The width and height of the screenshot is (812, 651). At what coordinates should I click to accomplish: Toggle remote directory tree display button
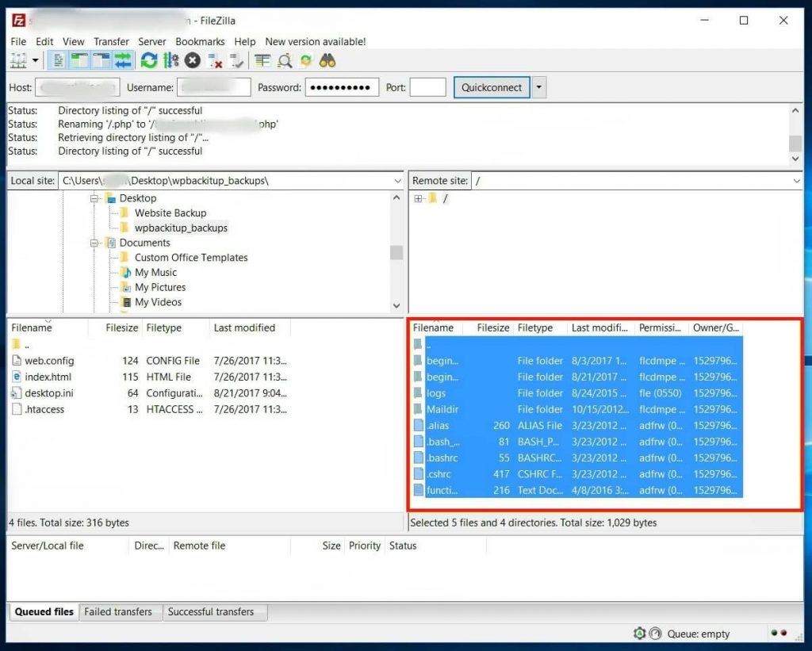click(101, 61)
